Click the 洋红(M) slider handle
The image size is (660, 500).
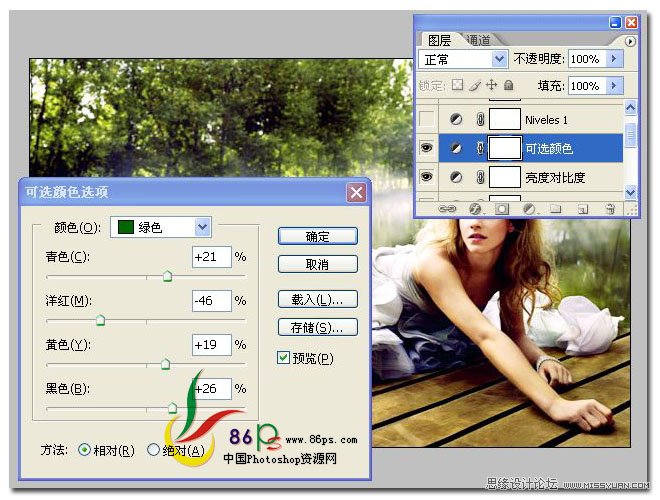point(100,320)
